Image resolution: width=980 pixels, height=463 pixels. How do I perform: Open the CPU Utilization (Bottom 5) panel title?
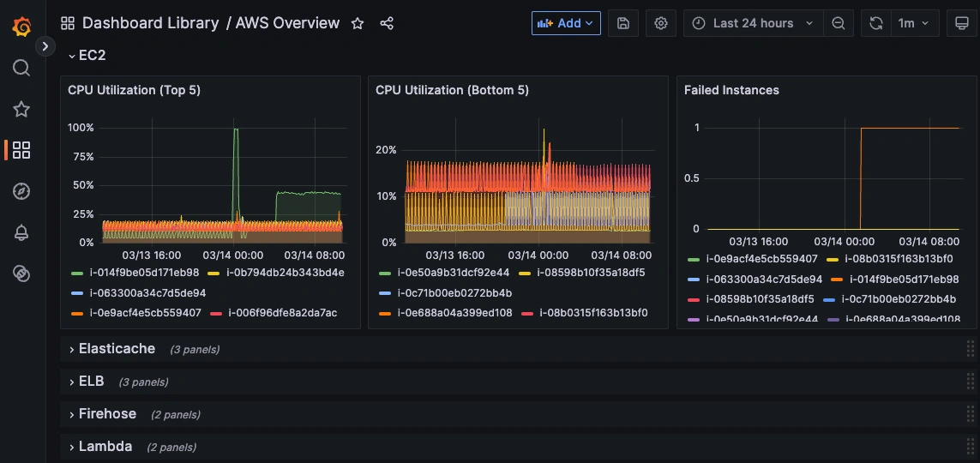453,90
